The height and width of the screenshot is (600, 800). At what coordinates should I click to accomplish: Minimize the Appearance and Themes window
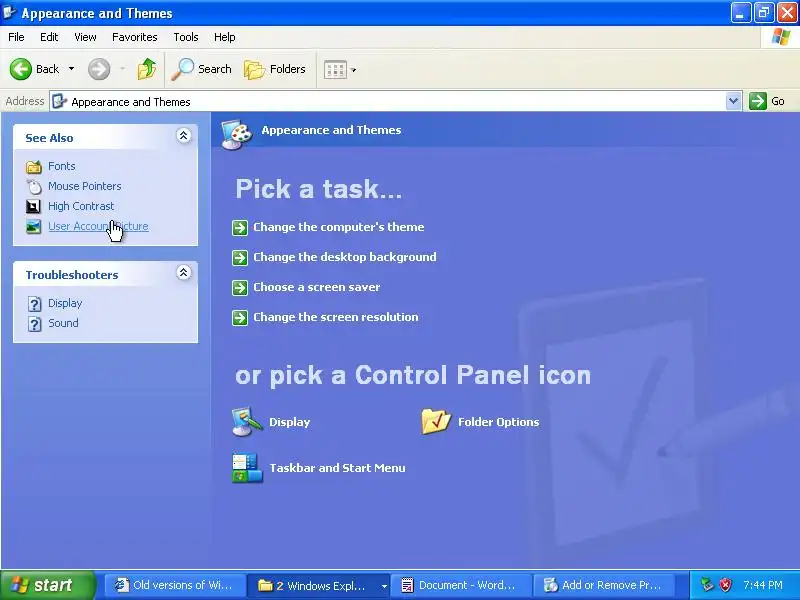click(741, 12)
